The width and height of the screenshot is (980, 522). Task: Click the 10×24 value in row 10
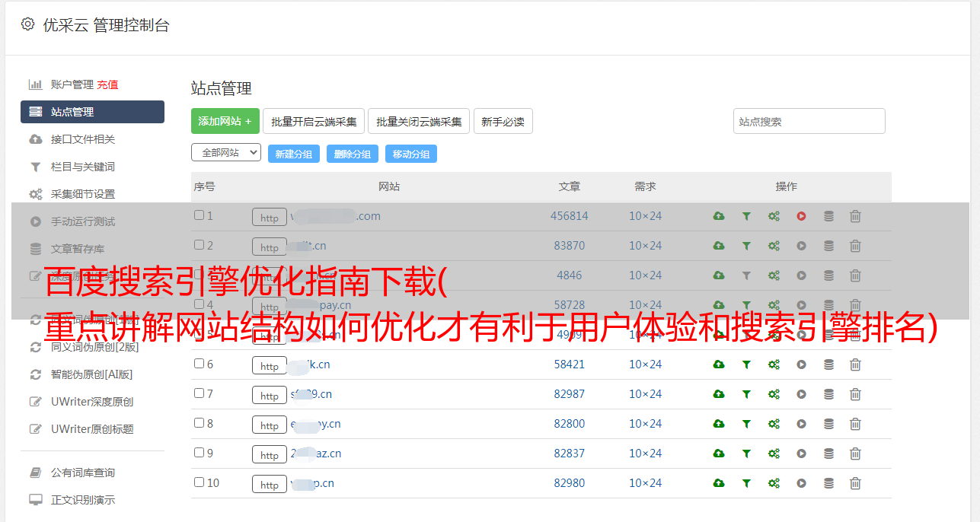click(x=646, y=483)
